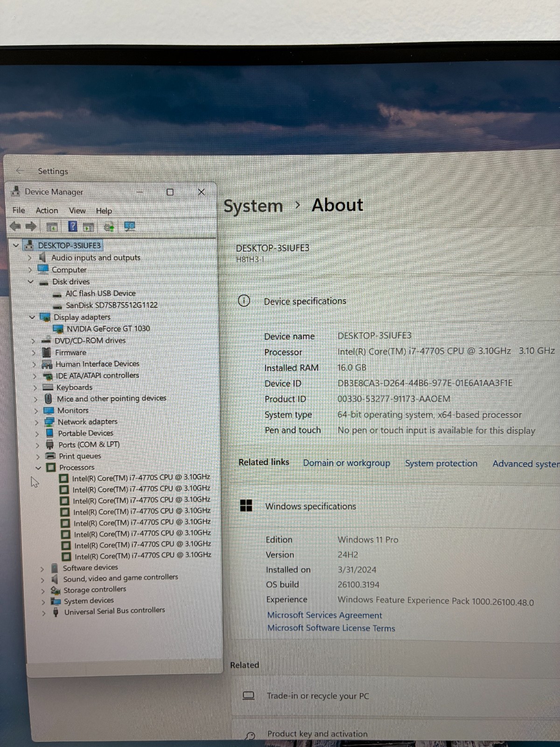
Task: Click the Version 24H2 value
Action: coord(348,555)
